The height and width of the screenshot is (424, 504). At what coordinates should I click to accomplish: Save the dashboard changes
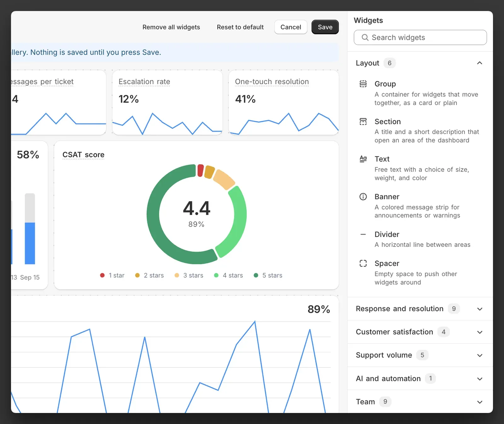(325, 27)
